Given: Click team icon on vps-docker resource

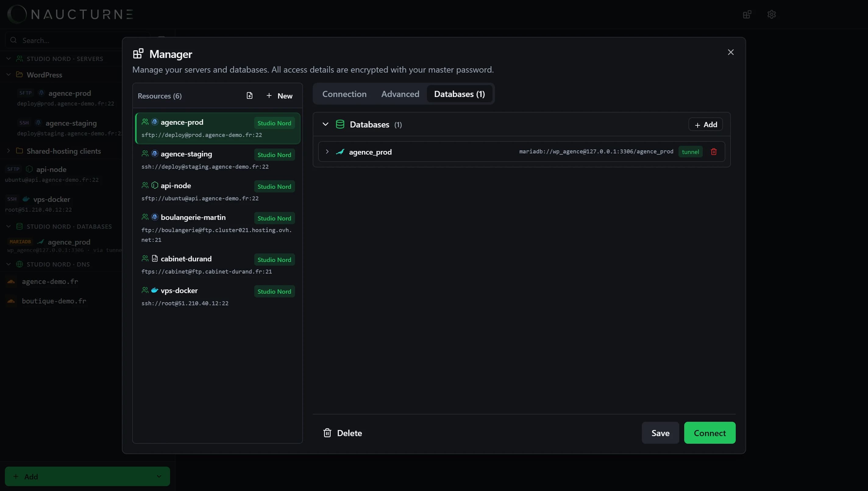Looking at the screenshot, I should click(145, 290).
